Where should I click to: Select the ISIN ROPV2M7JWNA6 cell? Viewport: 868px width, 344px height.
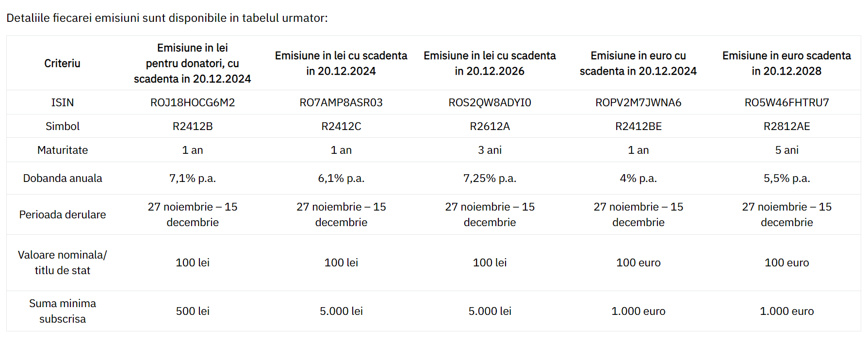(638, 102)
